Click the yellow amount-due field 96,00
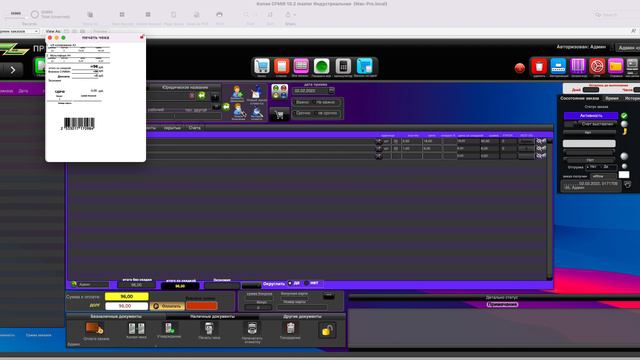 tap(127, 296)
